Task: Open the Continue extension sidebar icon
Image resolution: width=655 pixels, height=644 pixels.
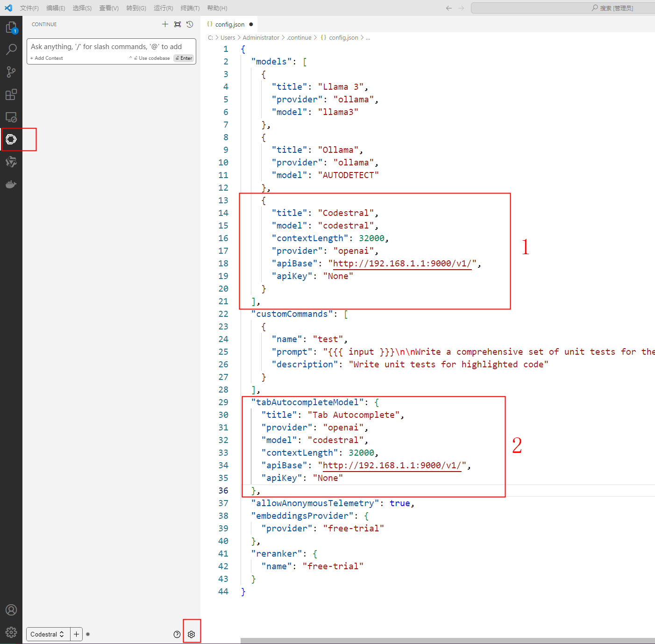Action: [12, 139]
